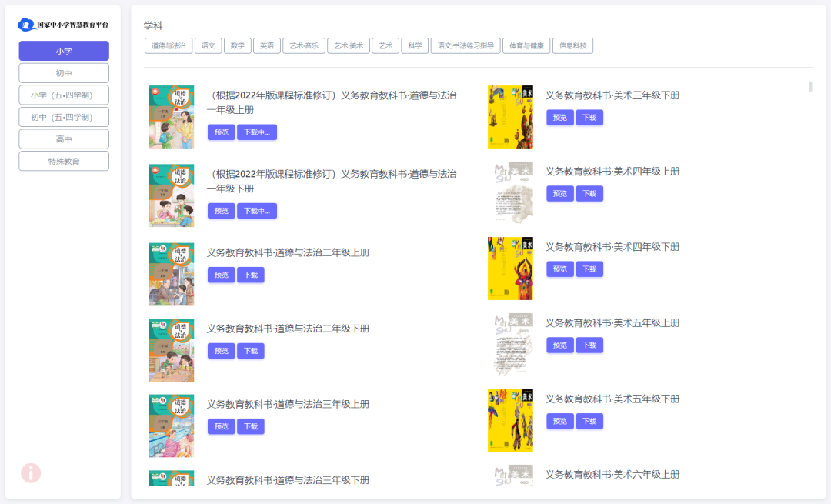Select 小学（五·四学制） school system
Viewport: 831px width, 504px height.
(64, 95)
